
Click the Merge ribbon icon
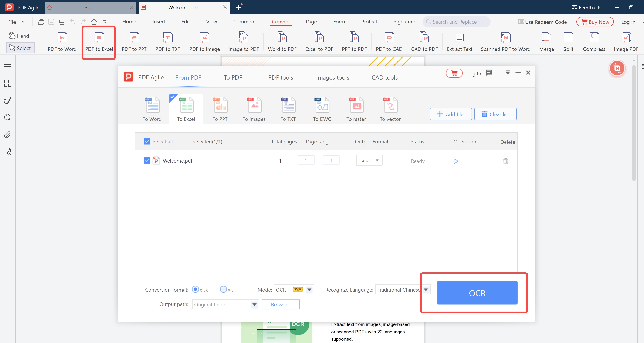tap(546, 37)
